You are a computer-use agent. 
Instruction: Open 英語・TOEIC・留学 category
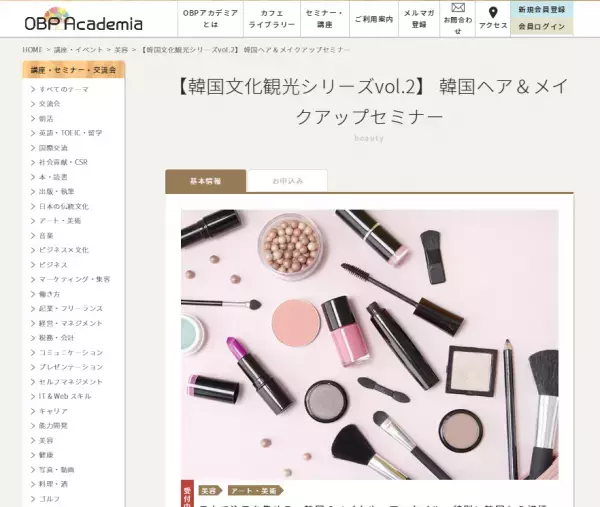70,133
